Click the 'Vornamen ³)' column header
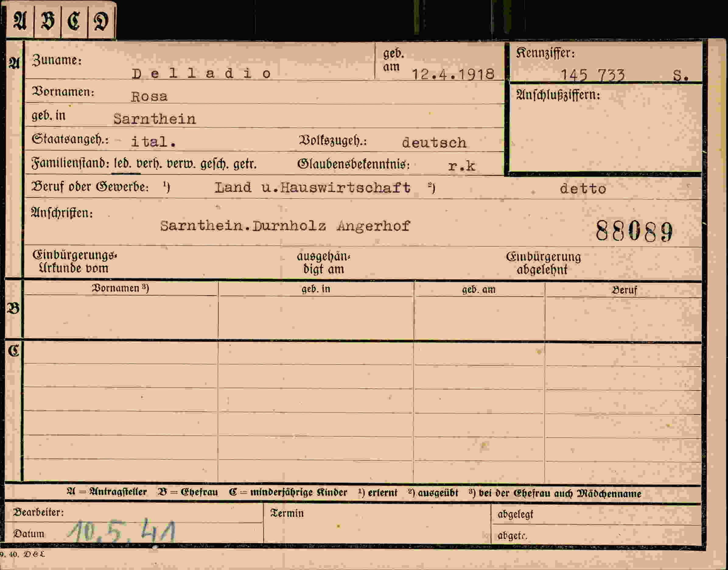Screen dimensions: 728x570 pyautogui.click(x=121, y=288)
